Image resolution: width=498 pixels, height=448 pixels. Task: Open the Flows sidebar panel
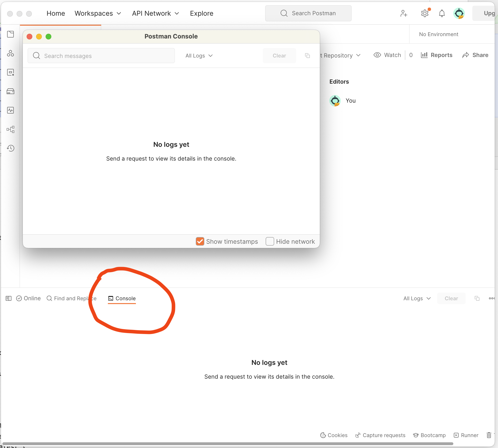(x=11, y=129)
